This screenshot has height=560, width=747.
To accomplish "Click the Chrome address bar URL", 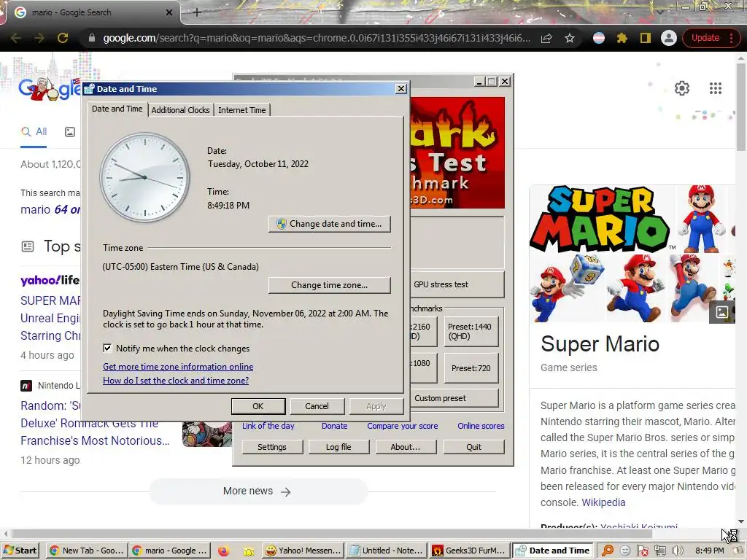I will click(317, 38).
